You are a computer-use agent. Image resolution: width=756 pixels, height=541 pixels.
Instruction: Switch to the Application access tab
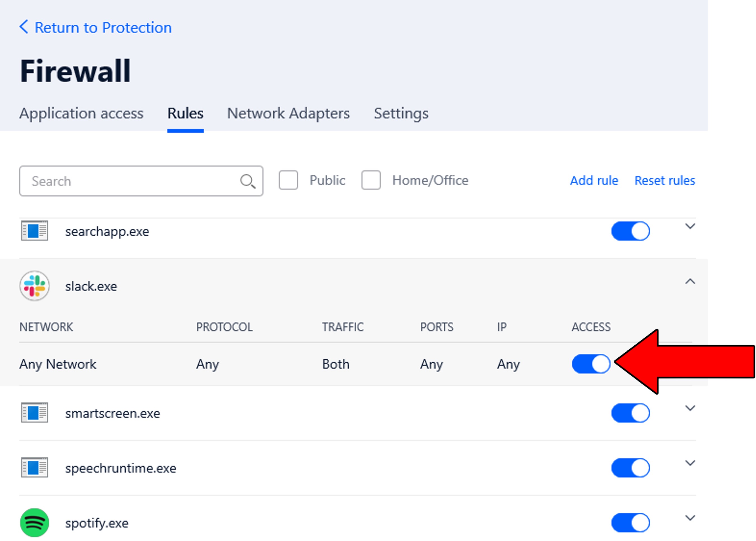pyautogui.click(x=81, y=113)
